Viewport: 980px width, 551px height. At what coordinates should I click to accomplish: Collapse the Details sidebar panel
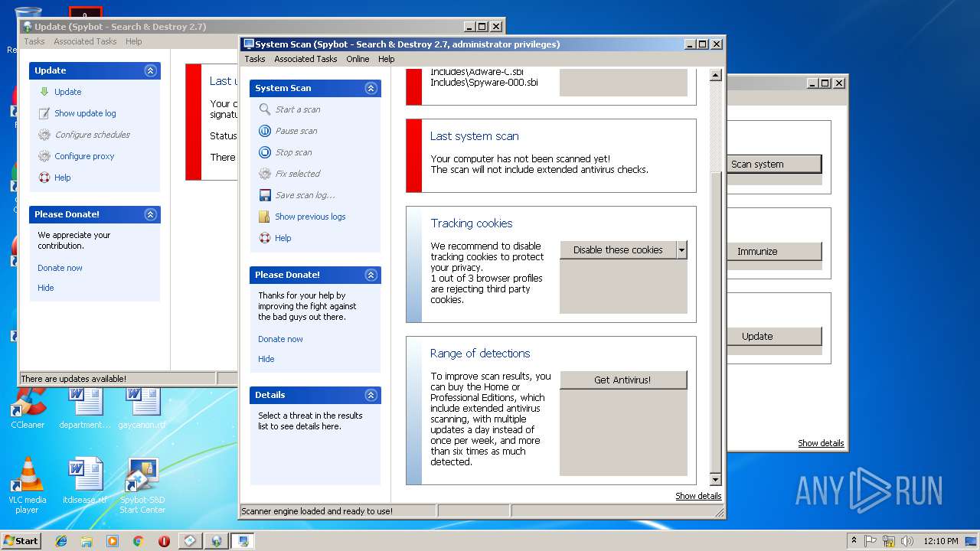coord(371,395)
